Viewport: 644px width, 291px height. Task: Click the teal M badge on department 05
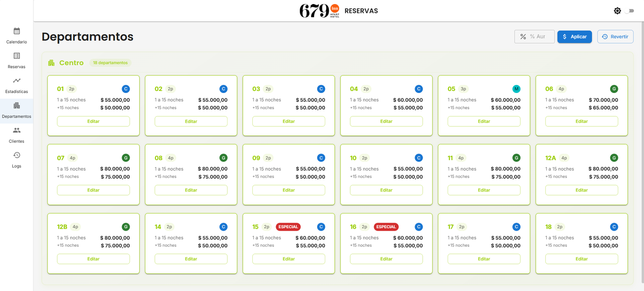pos(516,89)
